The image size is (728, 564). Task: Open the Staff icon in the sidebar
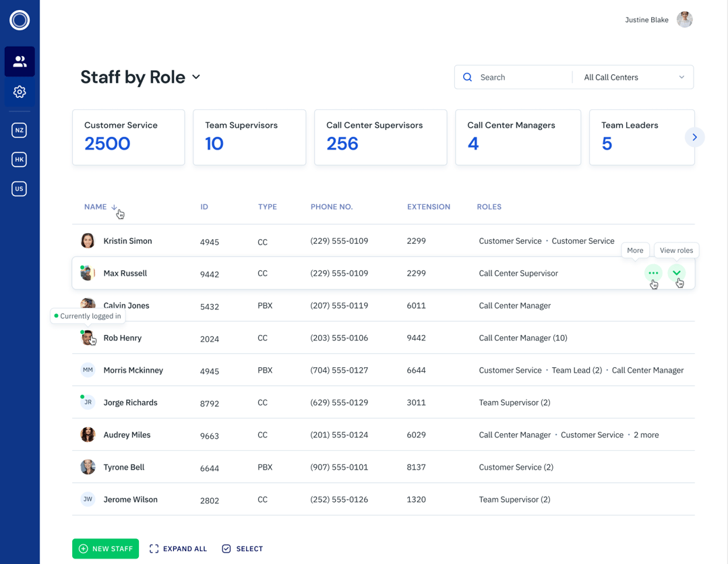[19, 61]
